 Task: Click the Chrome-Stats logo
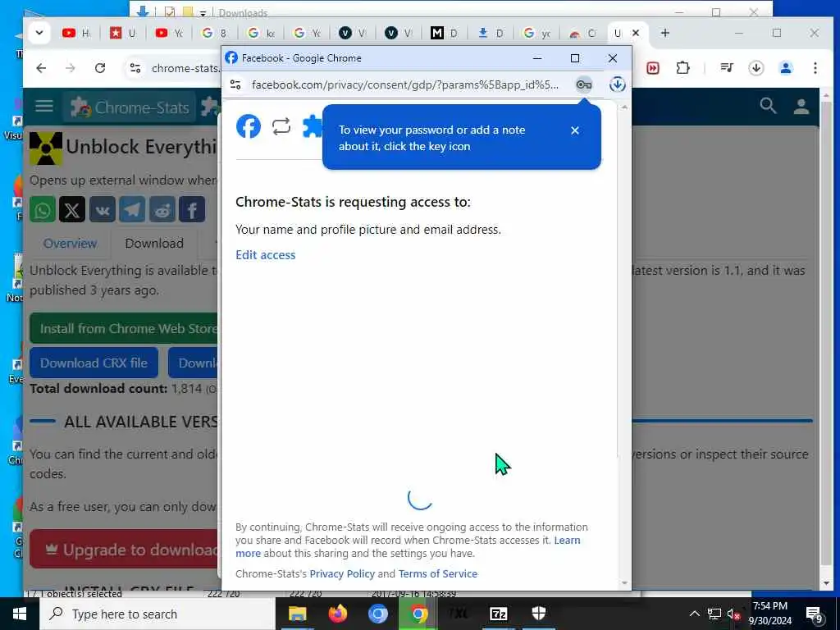click(x=130, y=107)
